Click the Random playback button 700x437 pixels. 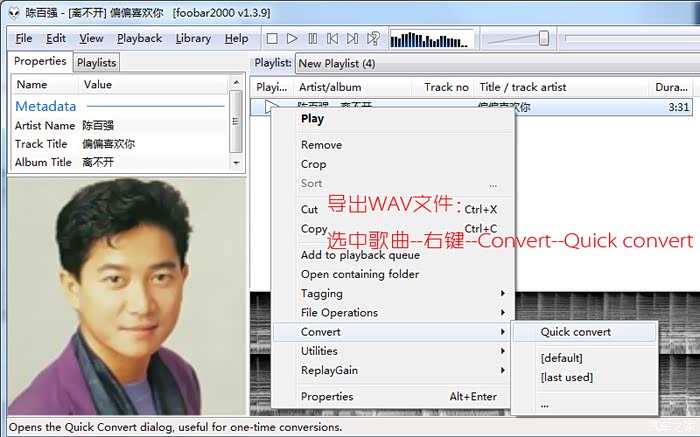(374, 39)
